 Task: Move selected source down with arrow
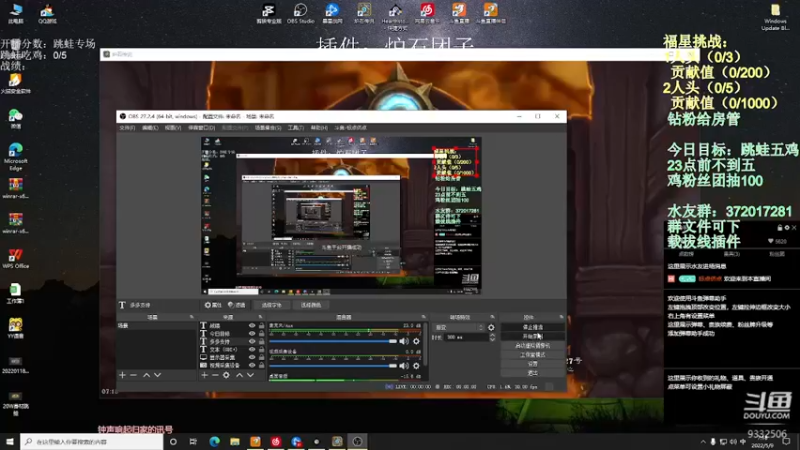click(251, 375)
